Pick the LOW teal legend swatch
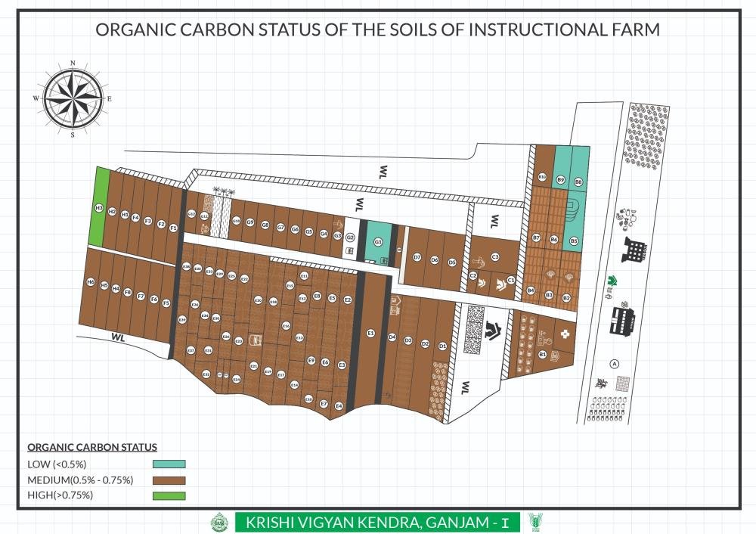The image size is (756, 534). (169, 464)
